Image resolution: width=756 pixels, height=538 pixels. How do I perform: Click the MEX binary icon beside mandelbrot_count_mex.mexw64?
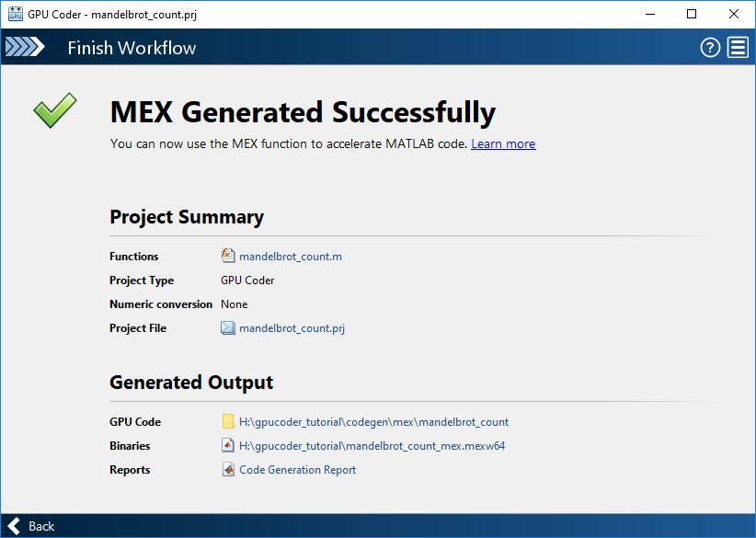[226, 445]
